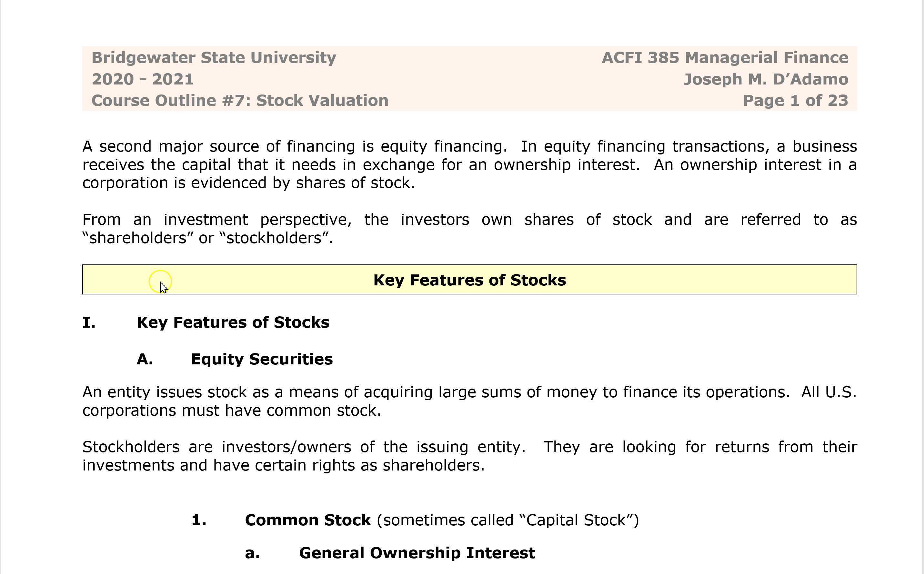Image resolution: width=924 pixels, height=574 pixels.
Task: Click the paragraph starting "An entity issues stock"
Action: (469, 401)
